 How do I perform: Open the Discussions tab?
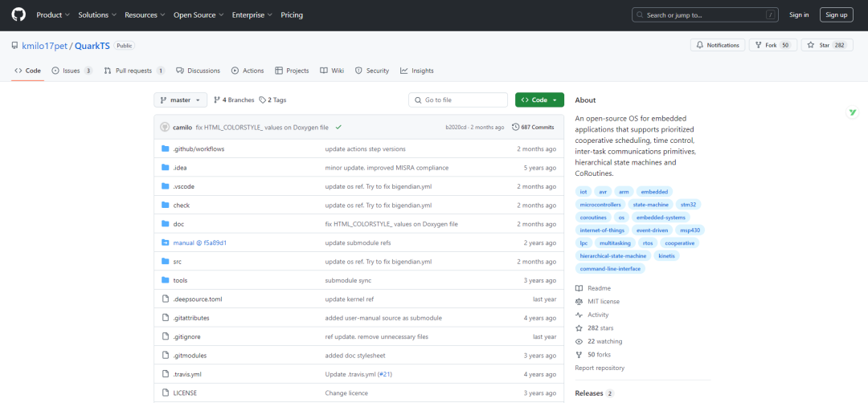pos(199,71)
